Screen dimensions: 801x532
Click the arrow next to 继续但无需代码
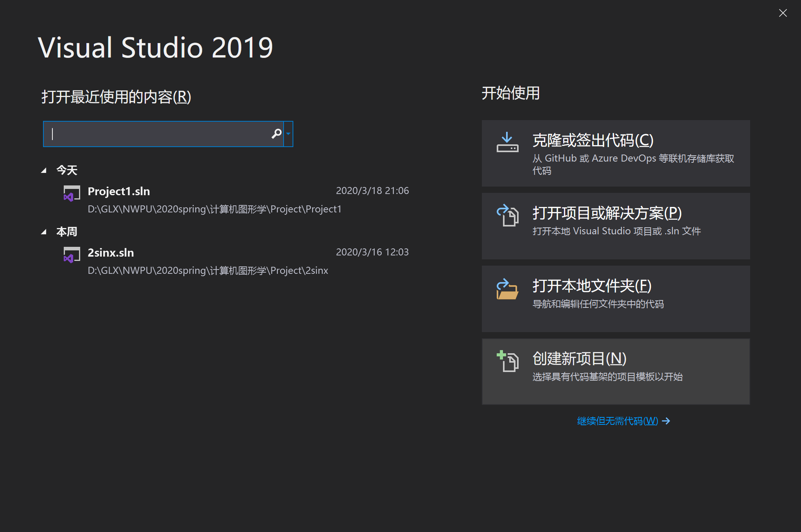coord(666,421)
